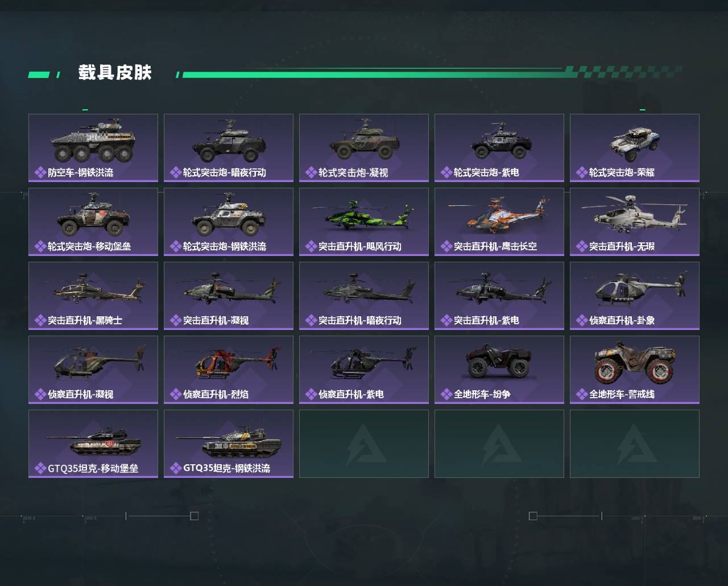
Task: Click the 突击直升机-黑骑士 skin card
Action: tap(93, 296)
